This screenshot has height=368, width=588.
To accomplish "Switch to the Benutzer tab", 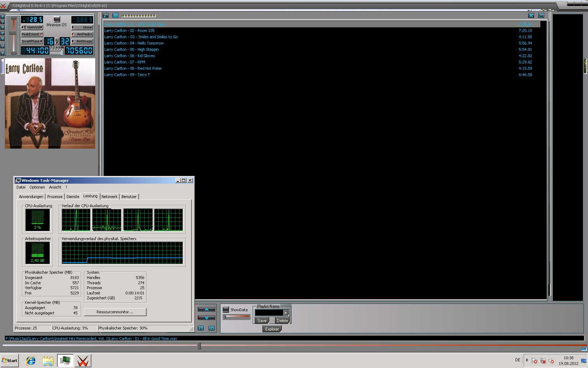I will pyautogui.click(x=129, y=197).
